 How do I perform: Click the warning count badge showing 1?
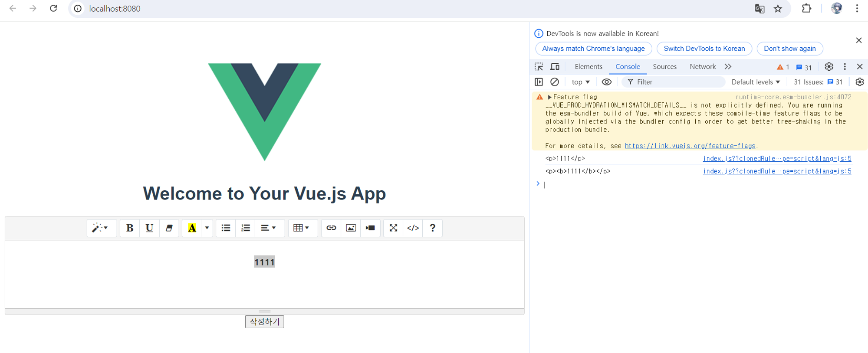tap(783, 67)
